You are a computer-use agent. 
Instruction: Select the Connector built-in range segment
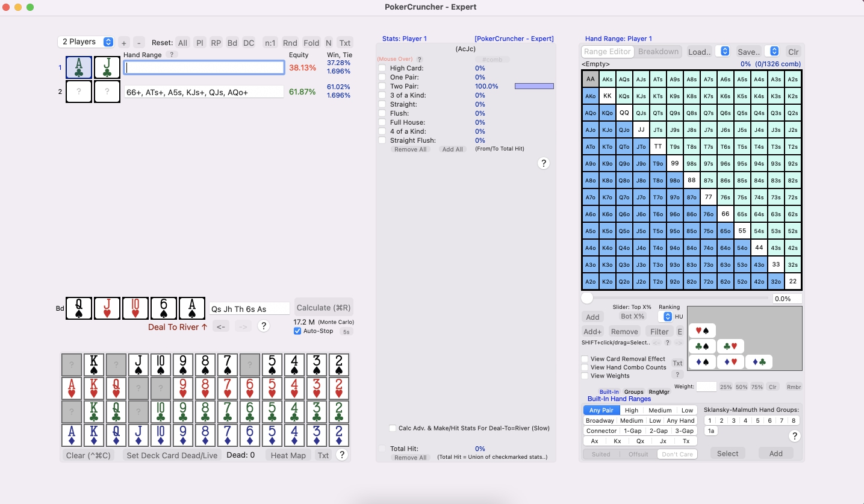[601, 431]
